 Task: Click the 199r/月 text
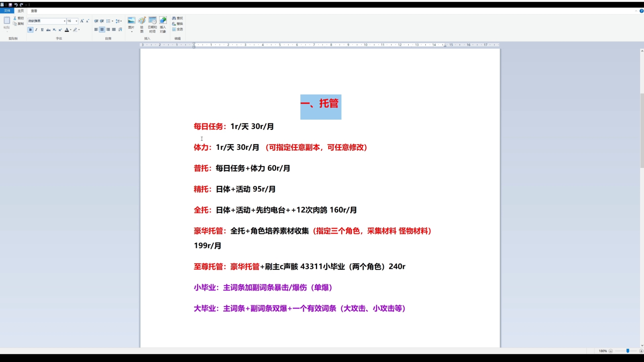point(208,245)
